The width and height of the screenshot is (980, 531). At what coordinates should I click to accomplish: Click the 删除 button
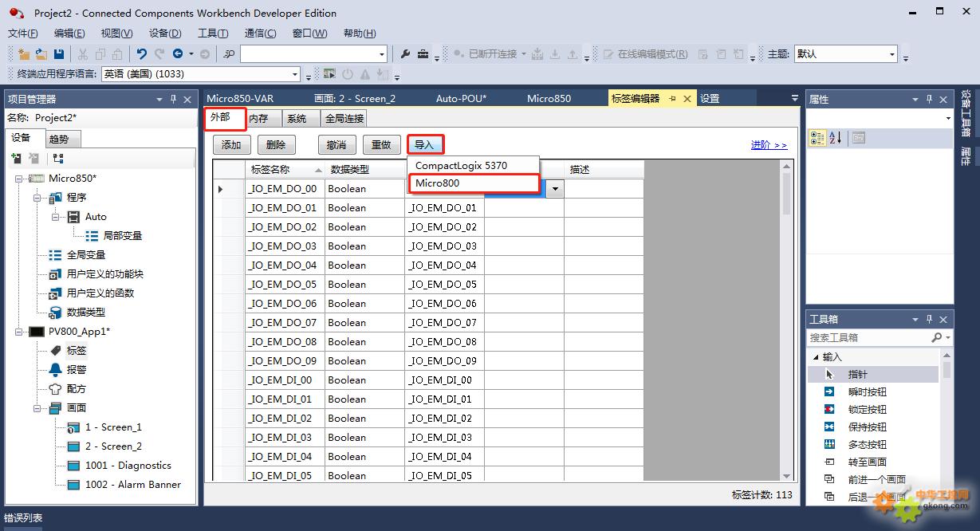click(277, 145)
